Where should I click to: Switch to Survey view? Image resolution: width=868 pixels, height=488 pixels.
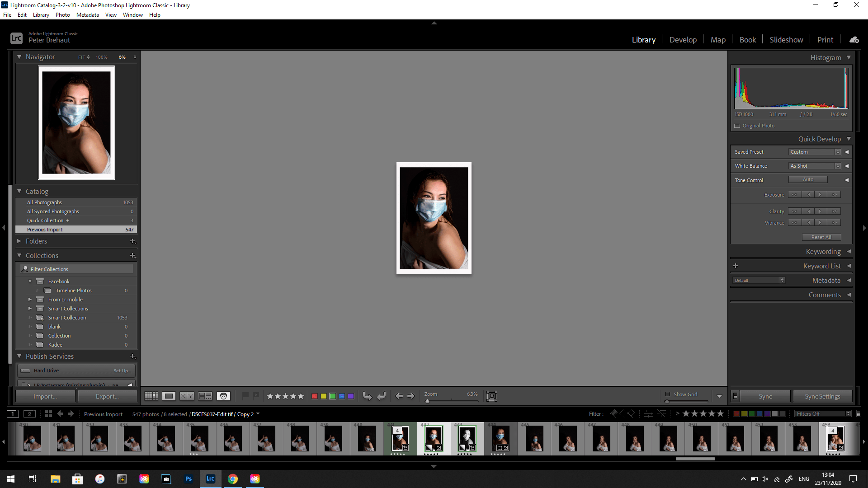(x=205, y=396)
